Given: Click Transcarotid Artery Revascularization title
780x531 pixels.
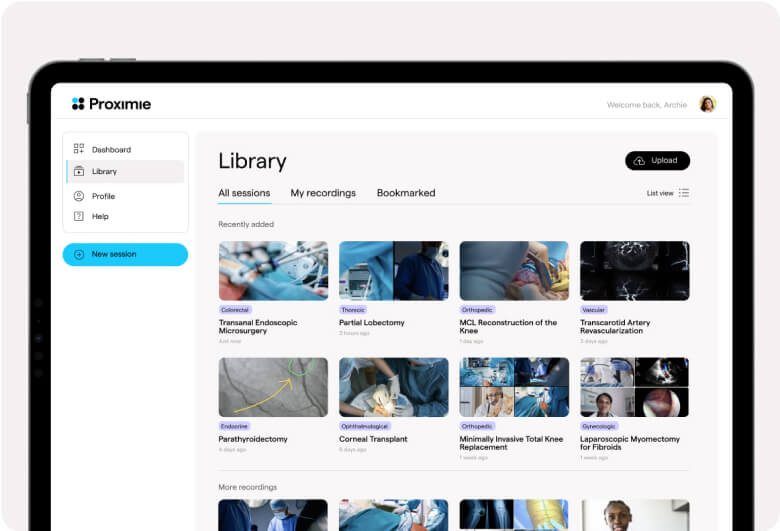Looking at the screenshot, I should pos(615,326).
